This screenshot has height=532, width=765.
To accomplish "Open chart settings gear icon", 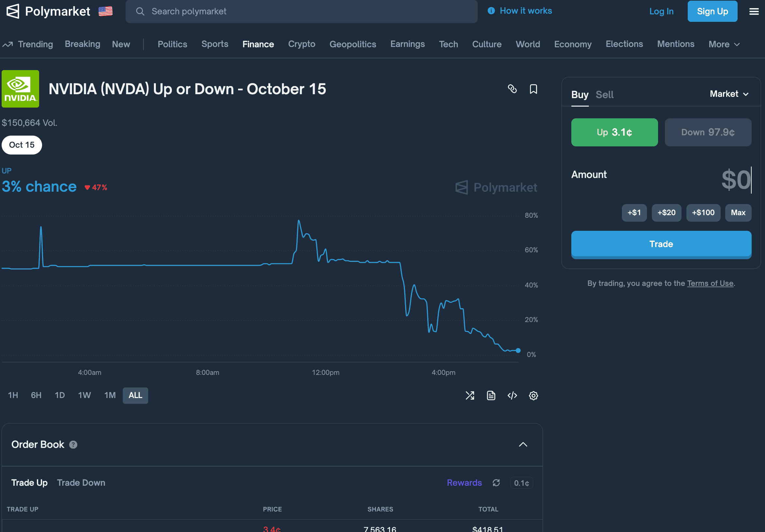I will coord(533,395).
